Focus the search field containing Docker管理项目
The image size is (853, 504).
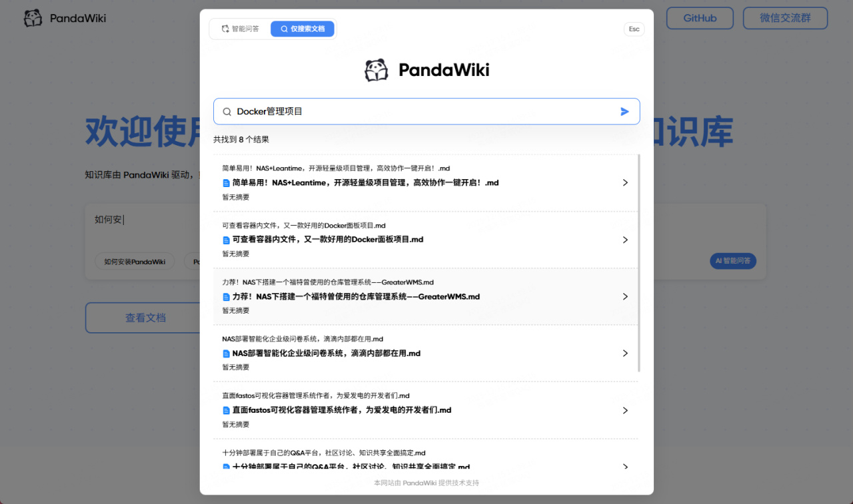point(426,112)
